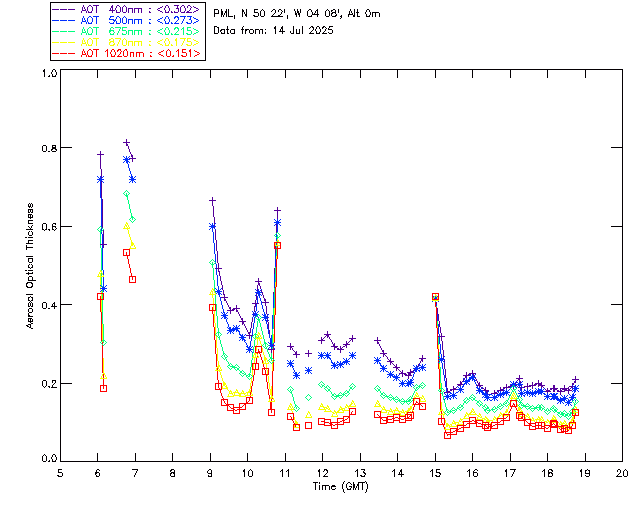The width and height of the screenshot is (640, 512).
Task: Click the AOT 870nm legend entry
Action: point(127,42)
